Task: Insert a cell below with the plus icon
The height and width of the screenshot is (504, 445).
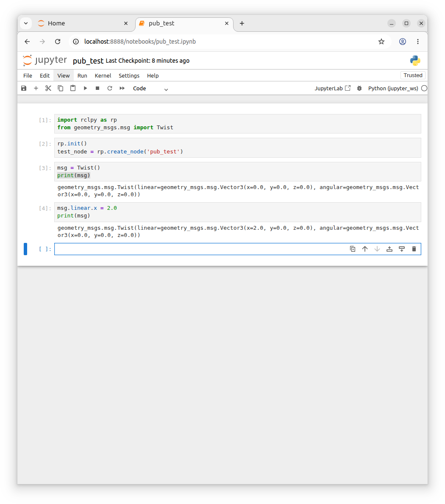Action: click(x=36, y=88)
